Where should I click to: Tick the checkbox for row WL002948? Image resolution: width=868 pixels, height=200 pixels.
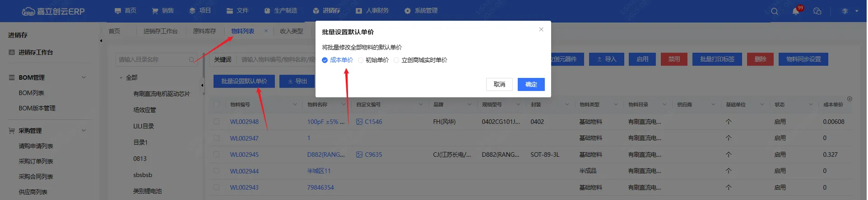tap(217, 122)
